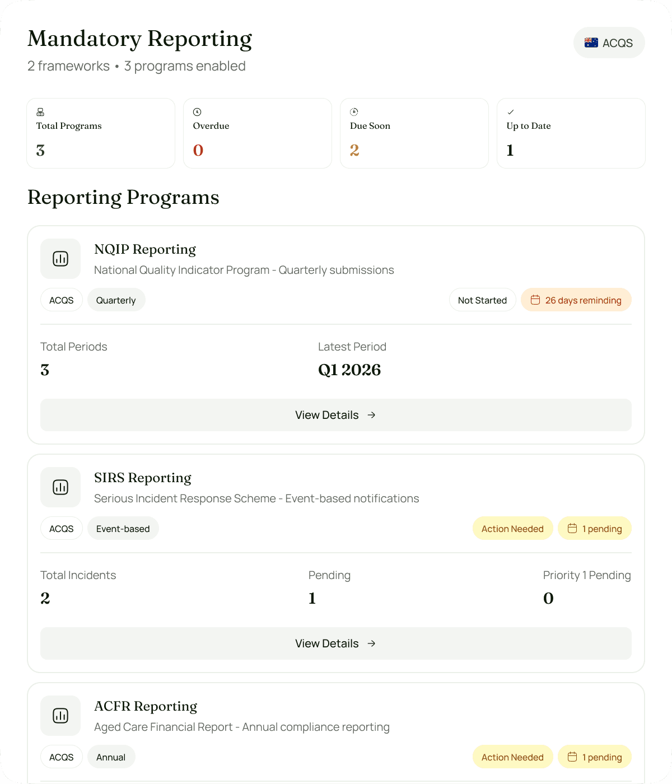Select the Quarterly tag on NQIP Reporting
Viewport: 672px width, 784px height.
click(x=116, y=300)
